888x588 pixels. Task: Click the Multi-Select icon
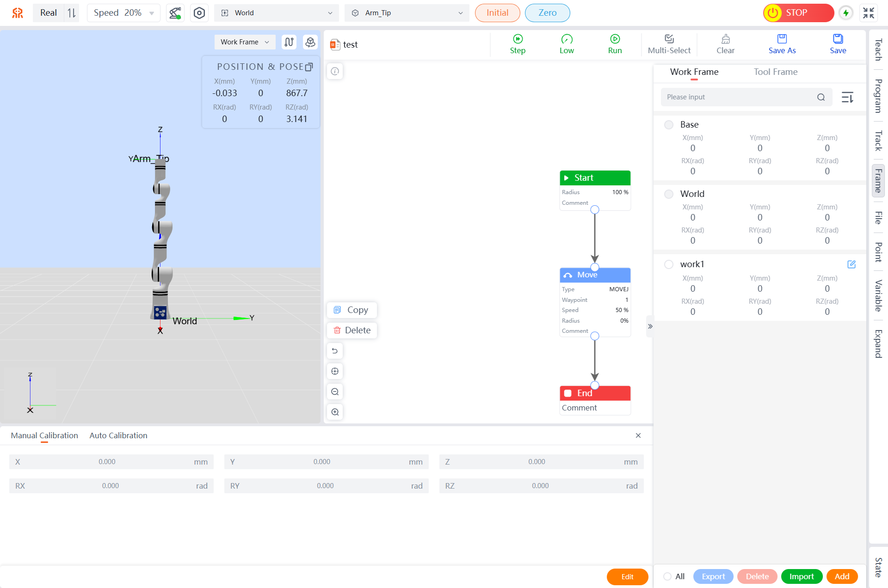tap(669, 39)
